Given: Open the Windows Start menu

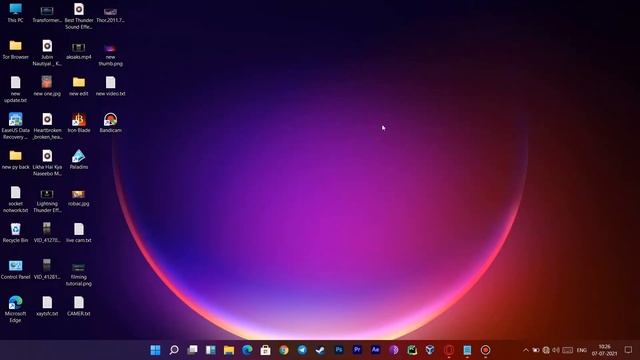Looking at the screenshot, I should 155,350.
